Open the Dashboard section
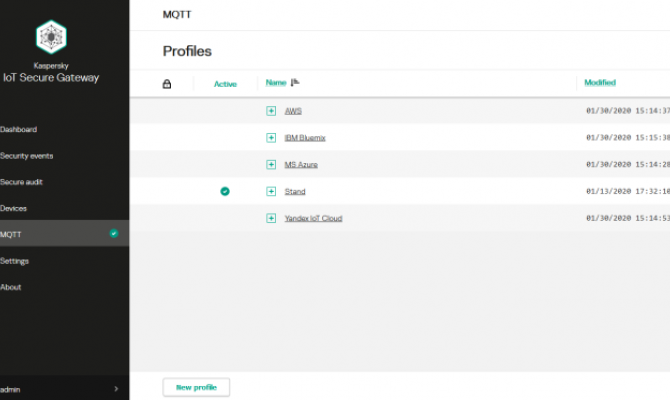 18,129
